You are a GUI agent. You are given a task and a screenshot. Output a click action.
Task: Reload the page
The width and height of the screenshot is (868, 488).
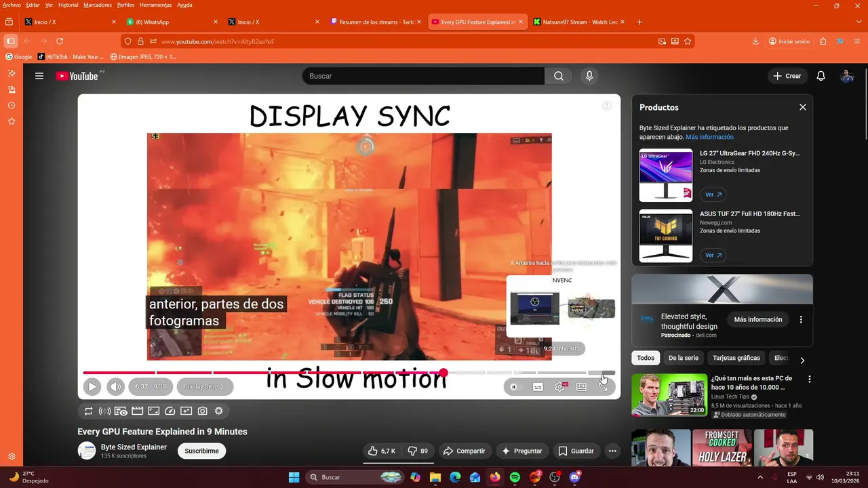(60, 41)
